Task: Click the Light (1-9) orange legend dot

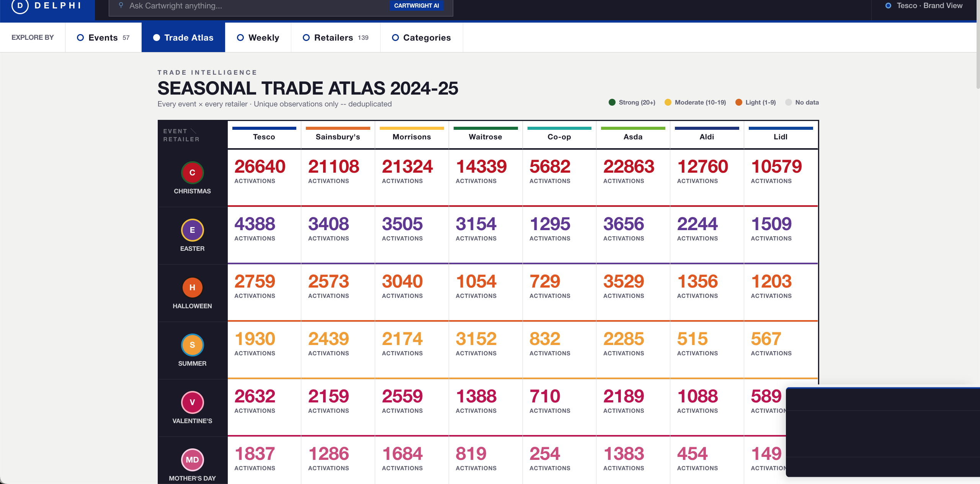Action: click(739, 102)
